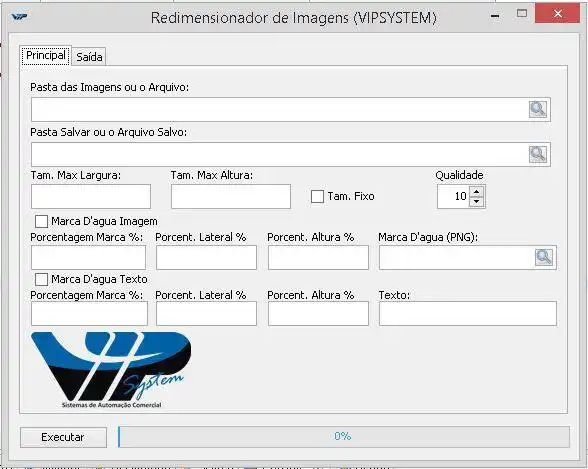This screenshot has height=469, width=588.
Task: Click the Executar button
Action: (63, 437)
